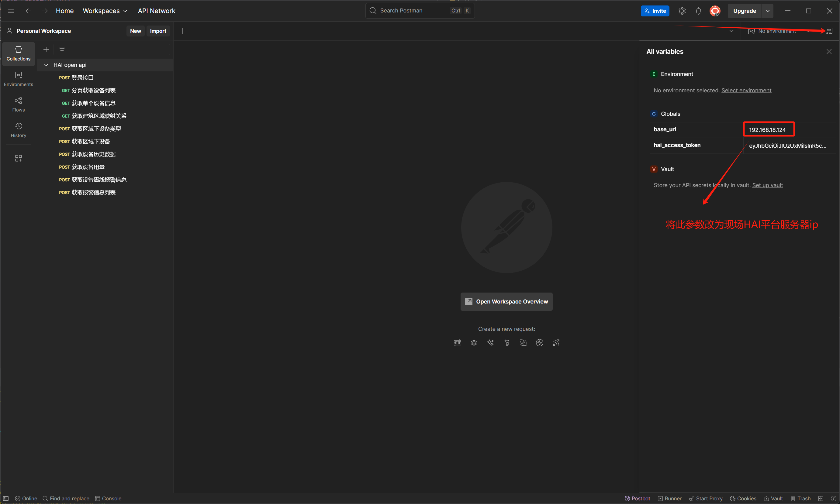Click the collections filter icon
Image resolution: width=840 pixels, height=504 pixels.
(x=62, y=50)
